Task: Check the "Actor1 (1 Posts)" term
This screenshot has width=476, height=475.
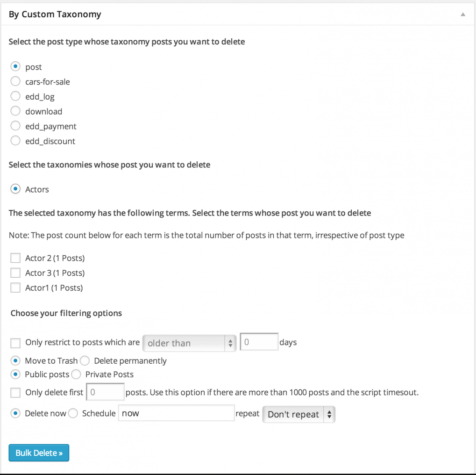Action: pos(15,288)
